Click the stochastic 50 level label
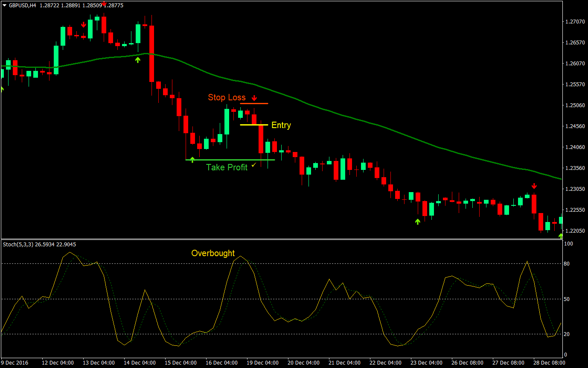 [x=567, y=299]
